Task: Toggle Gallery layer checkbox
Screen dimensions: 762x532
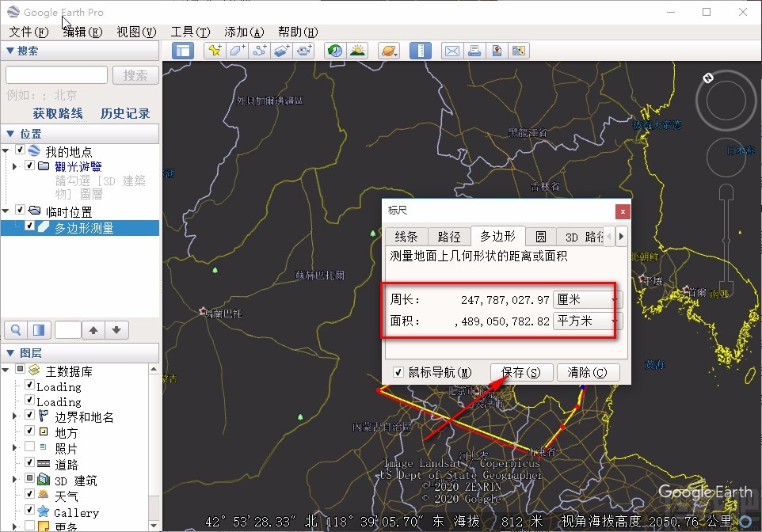Action: point(29,510)
